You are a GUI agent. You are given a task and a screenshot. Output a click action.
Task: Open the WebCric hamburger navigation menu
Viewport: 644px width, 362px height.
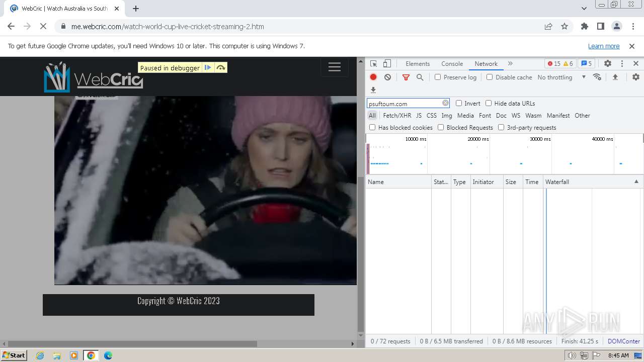(x=335, y=67)
